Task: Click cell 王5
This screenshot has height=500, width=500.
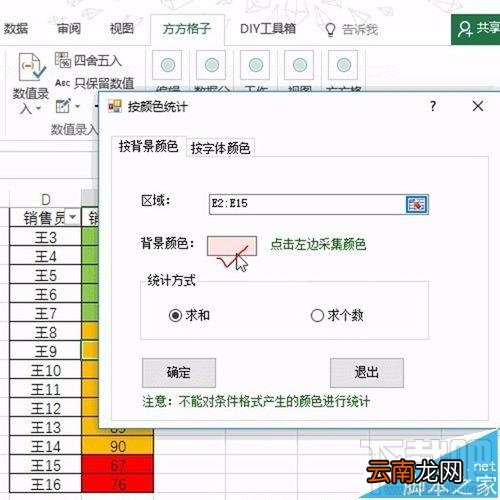Action: (46, 275)
